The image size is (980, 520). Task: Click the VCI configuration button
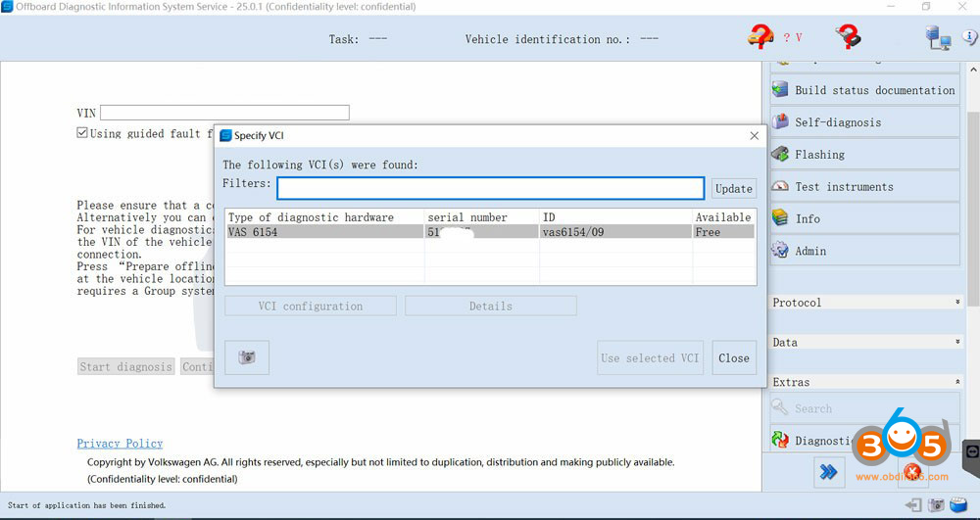coord(311,306)
